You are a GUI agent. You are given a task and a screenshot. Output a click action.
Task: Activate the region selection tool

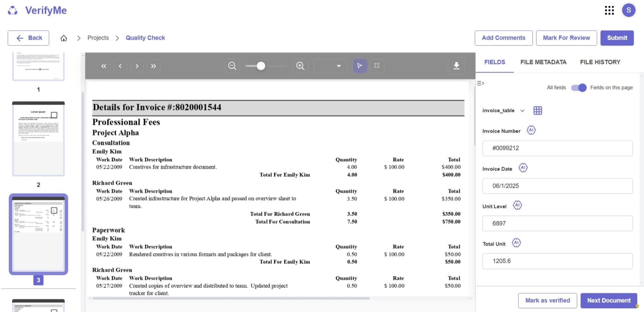pos(377,66)
